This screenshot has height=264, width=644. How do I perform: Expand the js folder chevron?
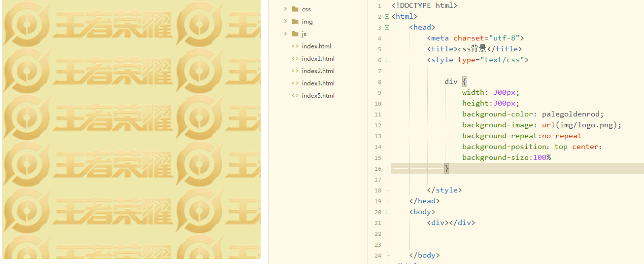285,34
